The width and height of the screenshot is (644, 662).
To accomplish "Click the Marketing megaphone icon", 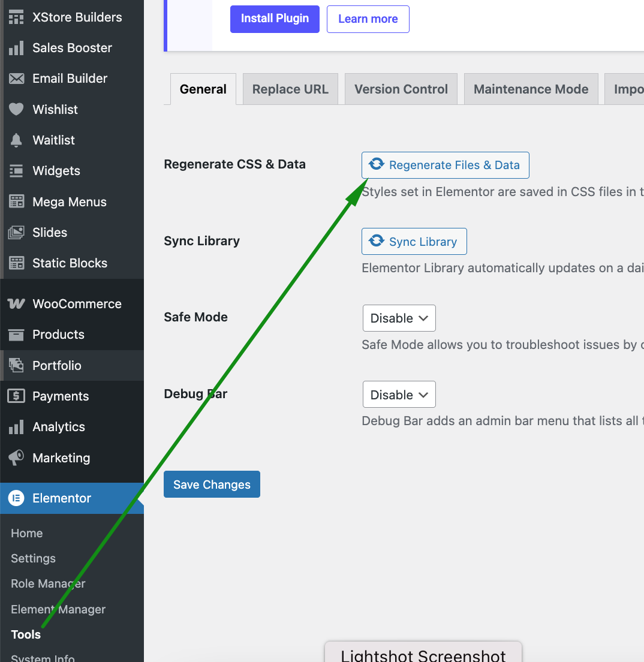I will 16,458.
